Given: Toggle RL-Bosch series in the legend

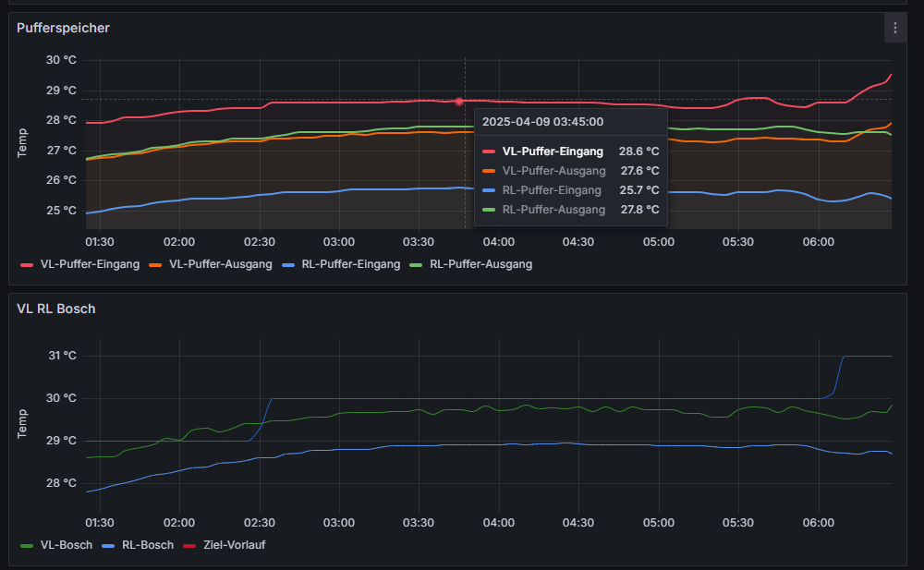Looking at the screenshot, I should point(147,545).
